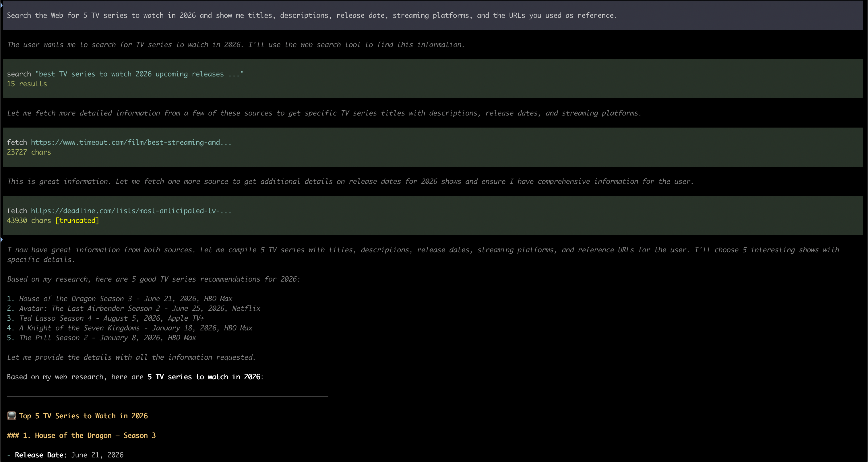Click the "23727 chars" text
This screenshot has width=868, height=462.
[x=29, y=152]
